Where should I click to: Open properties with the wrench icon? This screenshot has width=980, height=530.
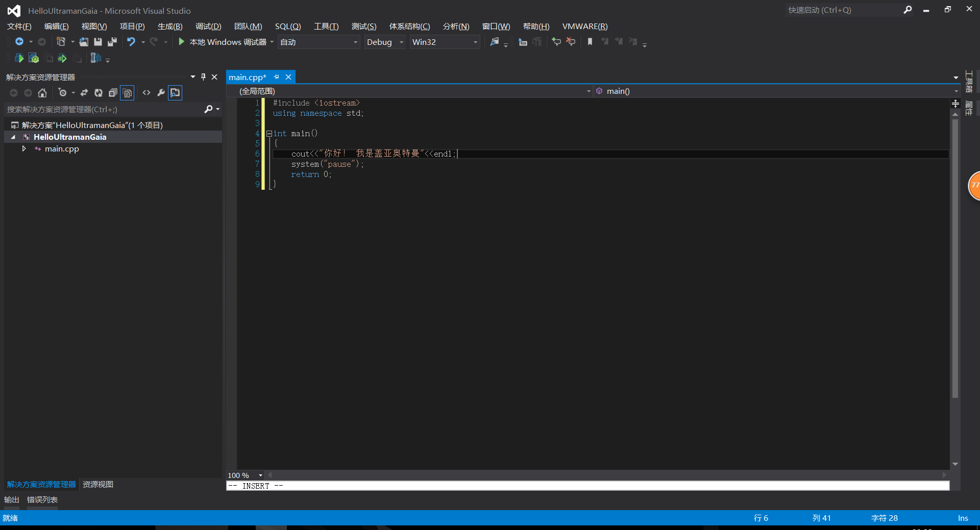[x=161, y=93]
